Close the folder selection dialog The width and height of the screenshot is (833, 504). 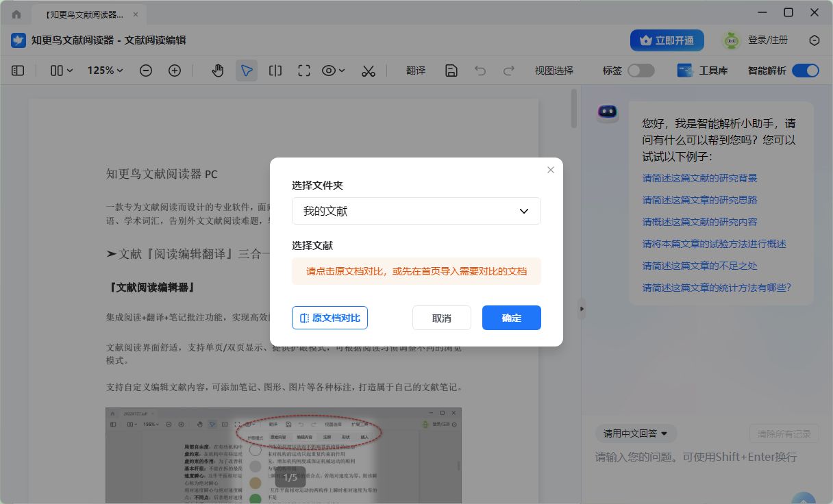point(551,170)
